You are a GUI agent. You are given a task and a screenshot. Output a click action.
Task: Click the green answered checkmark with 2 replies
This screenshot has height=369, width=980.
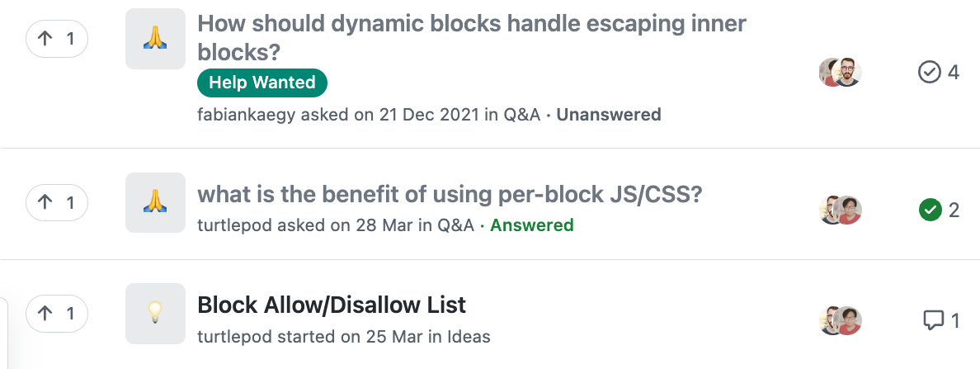[x=930, y=210]
